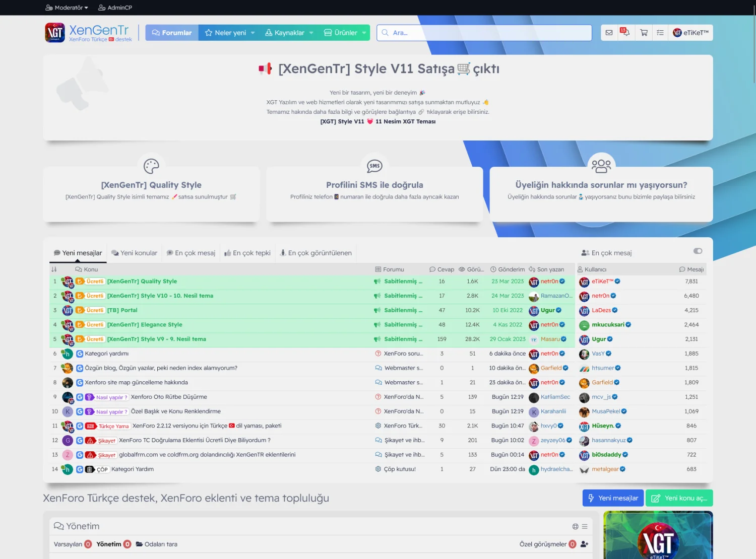Click the add-user icon beside Özel görüşmeler
The width and height of the screenshot is (756, 559).
584,544
